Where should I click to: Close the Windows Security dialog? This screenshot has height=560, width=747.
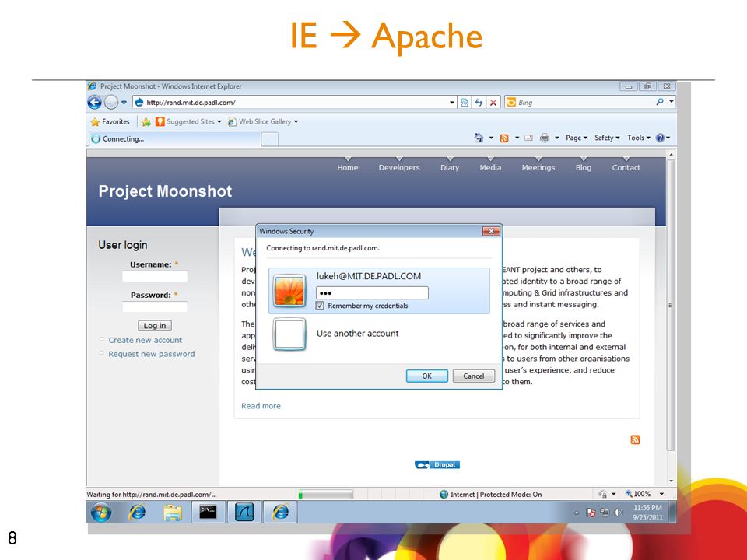tap(491, 231)
